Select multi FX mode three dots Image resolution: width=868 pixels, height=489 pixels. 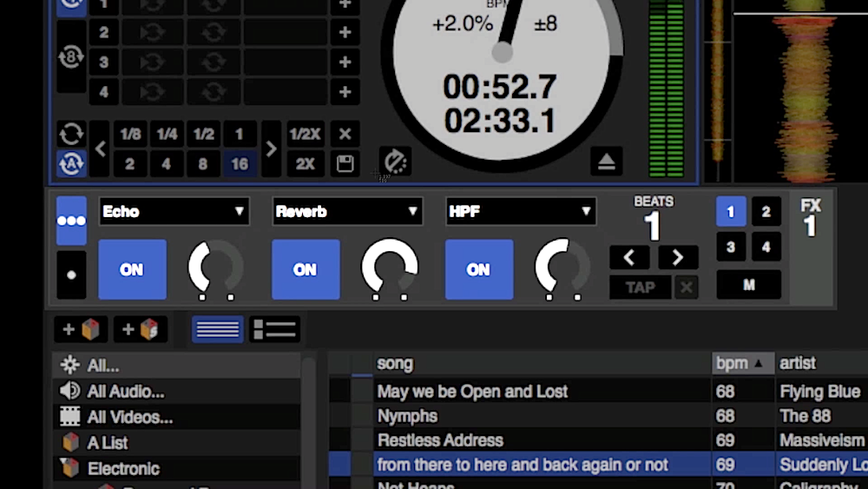(71, 221)
